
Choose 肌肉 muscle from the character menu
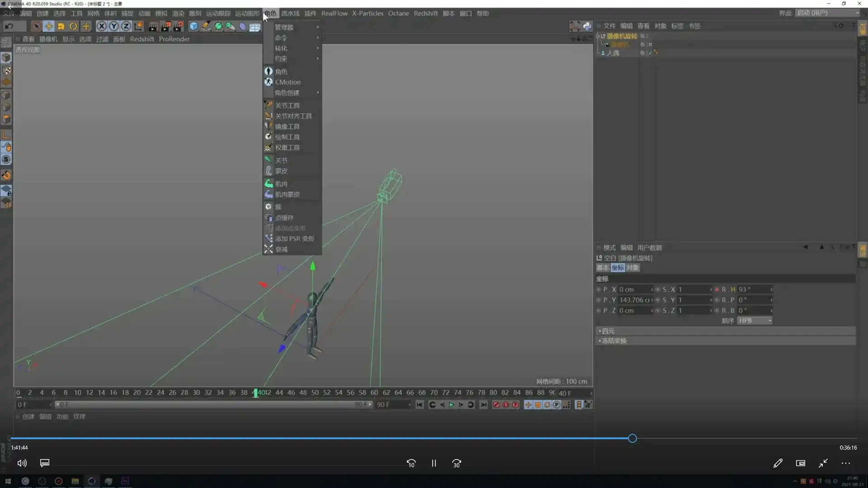292,184
